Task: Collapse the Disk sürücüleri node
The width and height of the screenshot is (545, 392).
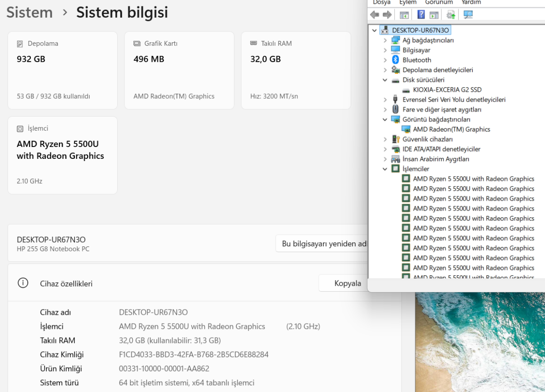Action: tap(385, 80)
